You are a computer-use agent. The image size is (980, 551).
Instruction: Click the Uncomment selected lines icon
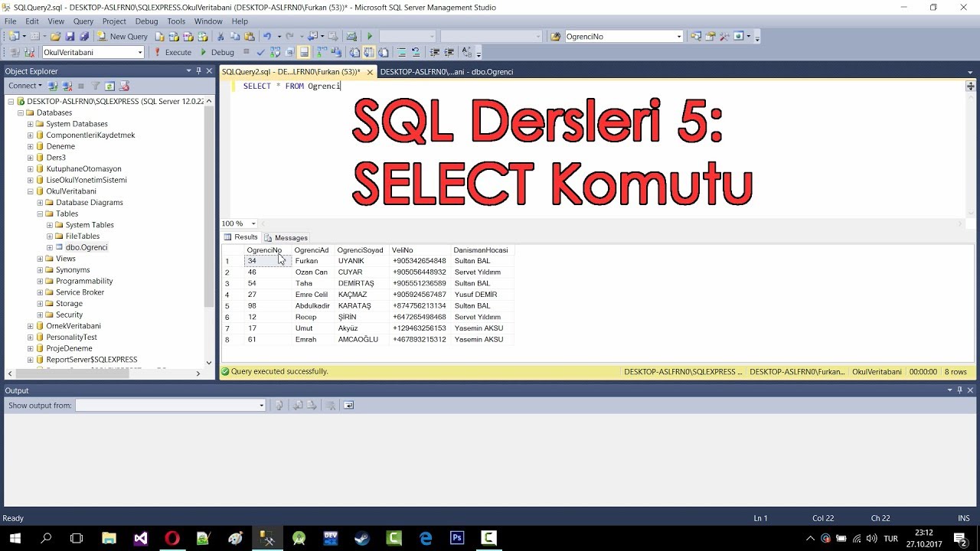pyautogui.click(x=416, y=52)
